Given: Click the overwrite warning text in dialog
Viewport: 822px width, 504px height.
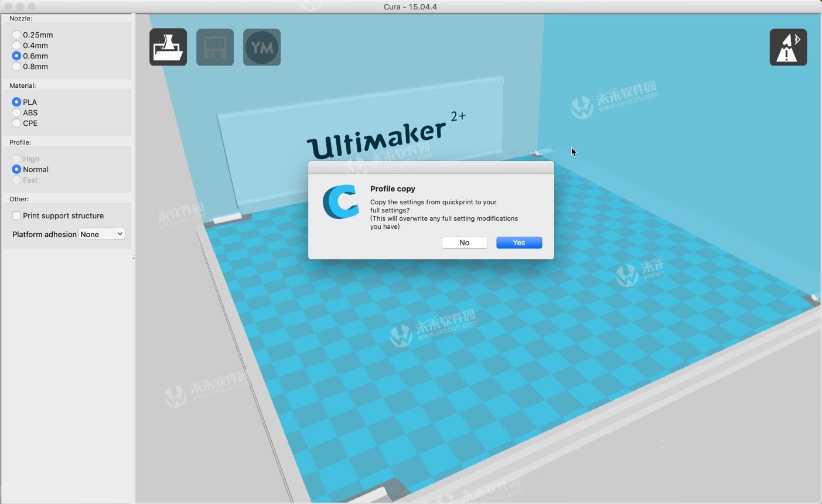Looking at the screenshot, I should pyautogui.click(x=444, y=222).
